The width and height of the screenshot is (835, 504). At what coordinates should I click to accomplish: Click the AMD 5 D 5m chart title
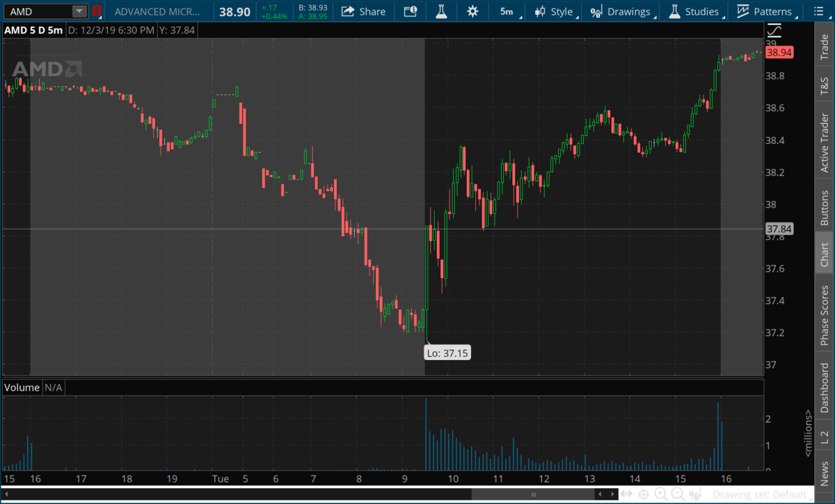33,31
